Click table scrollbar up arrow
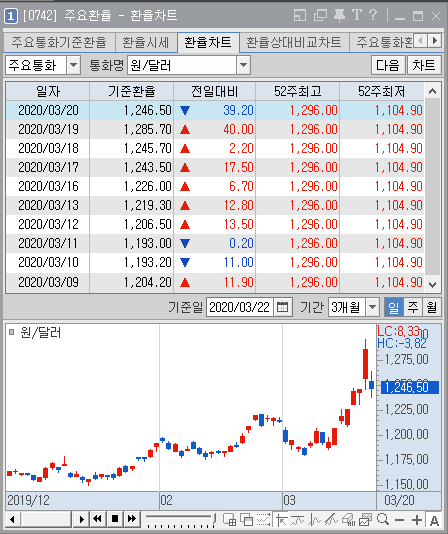 coord(433,91)
